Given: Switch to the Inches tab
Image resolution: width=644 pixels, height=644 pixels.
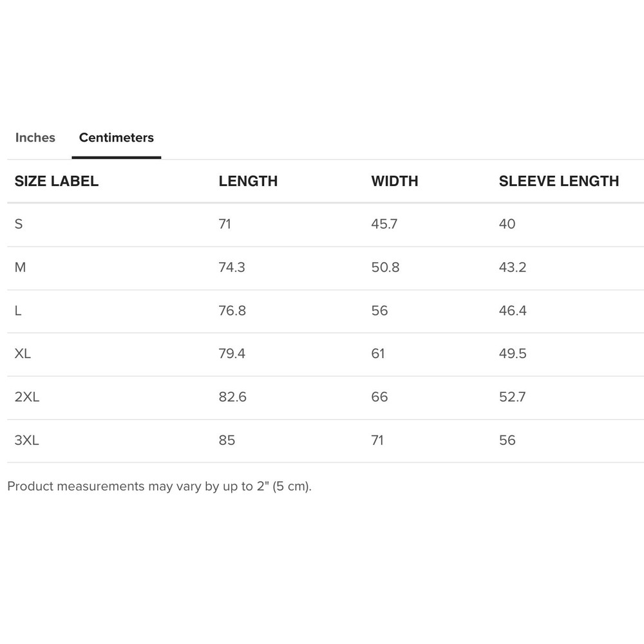Looking at the screenshot, I should point(35,138).
